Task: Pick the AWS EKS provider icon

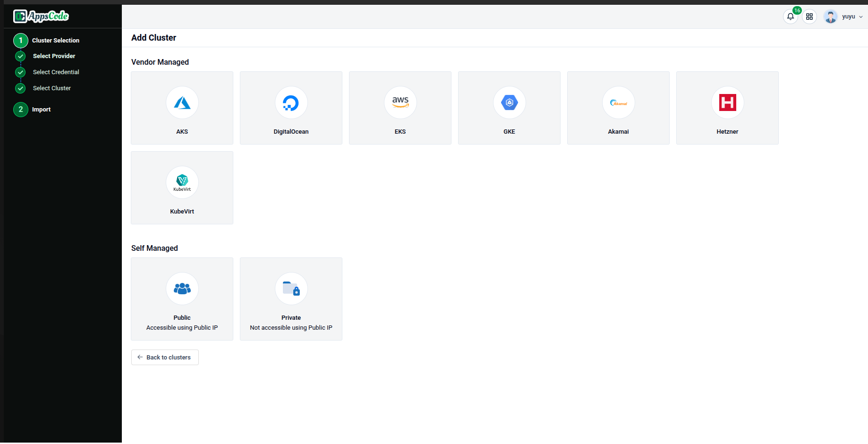Action: 400,102
